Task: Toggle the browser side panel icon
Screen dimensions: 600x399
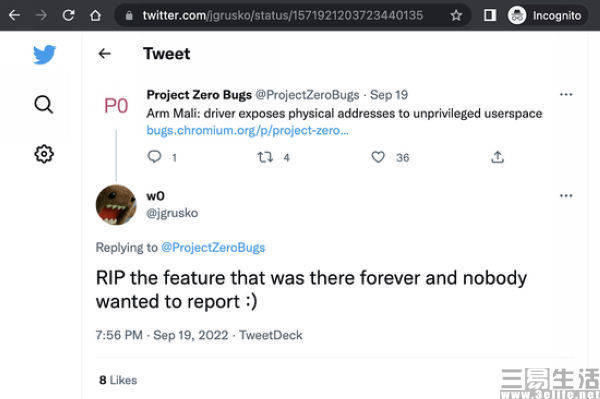Action: click(489, 15)
